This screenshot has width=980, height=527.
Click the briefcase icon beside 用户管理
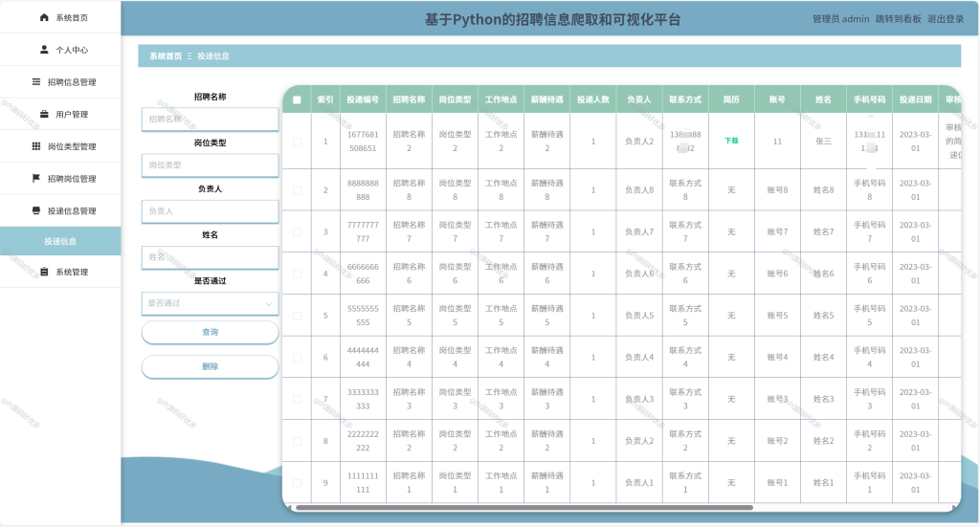(44, 114)
